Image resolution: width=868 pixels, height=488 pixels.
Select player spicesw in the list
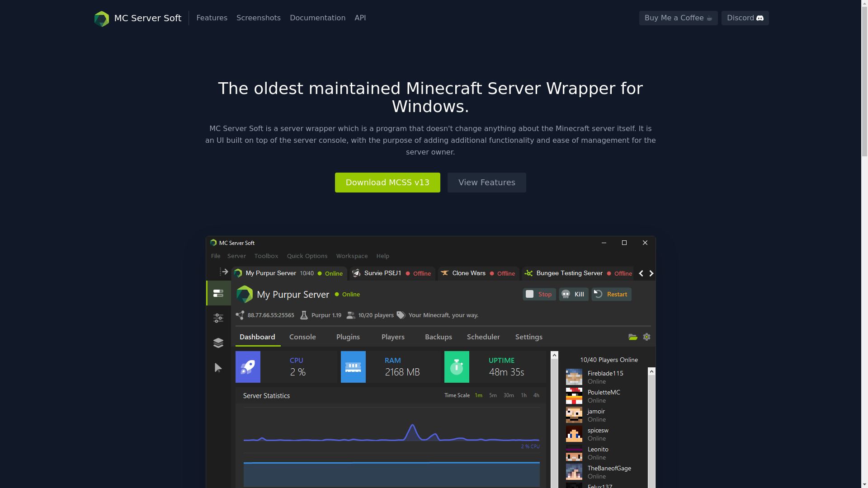(606, 434)
